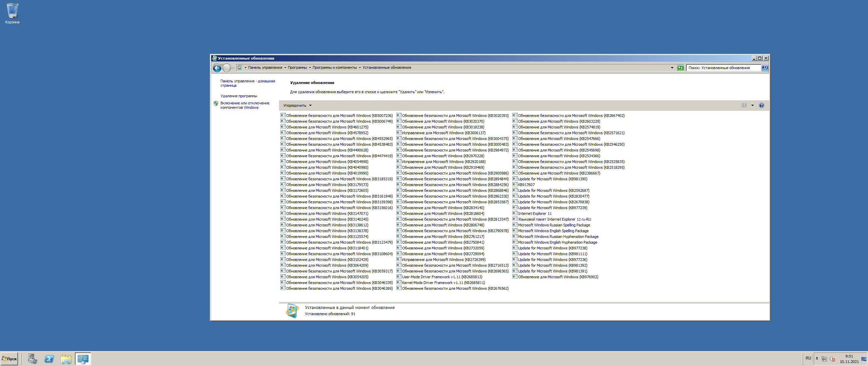Select the Internet Explorer 11 entry

[532, 213]
